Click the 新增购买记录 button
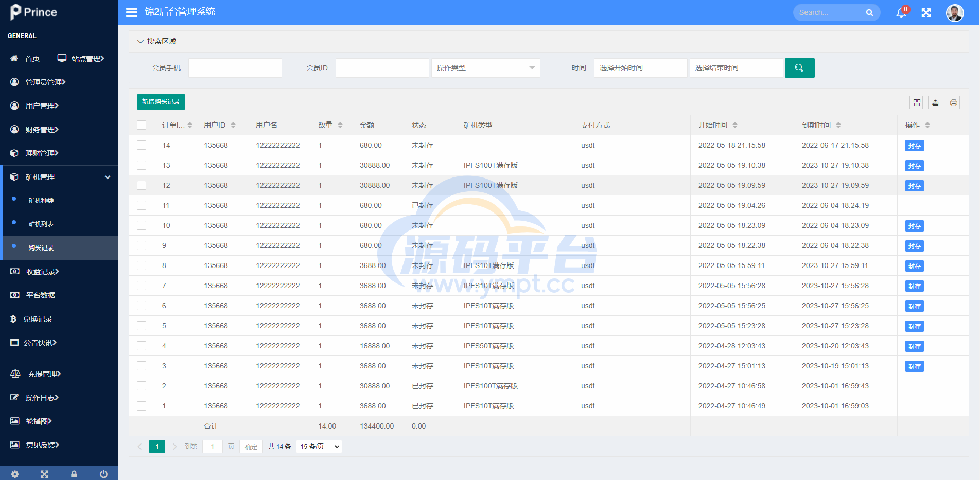The height and width of the screenshot is (480, 980). pyautogui.click(x=161, y=102)
